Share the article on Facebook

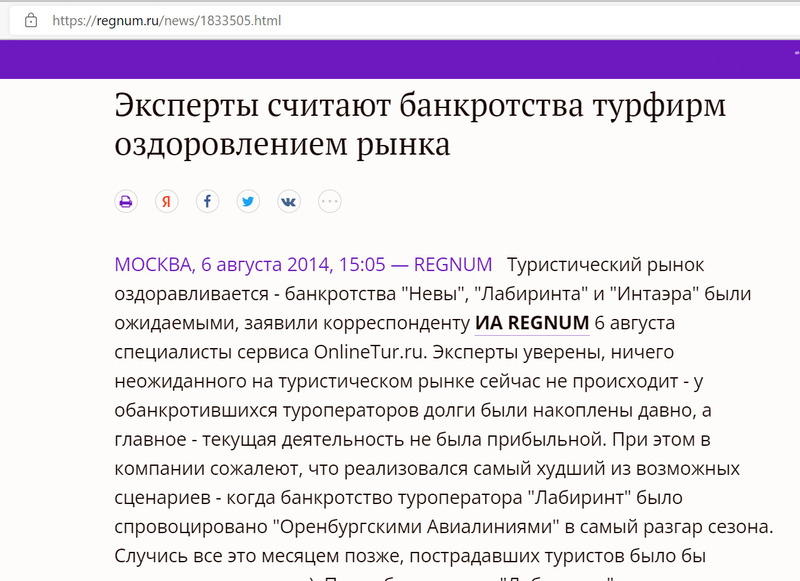point(207,202)
